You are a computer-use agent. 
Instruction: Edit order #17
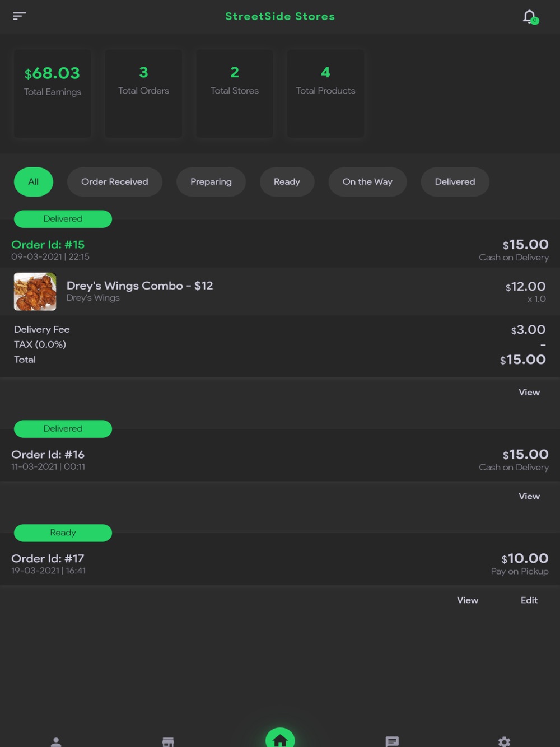pos(529,600)
